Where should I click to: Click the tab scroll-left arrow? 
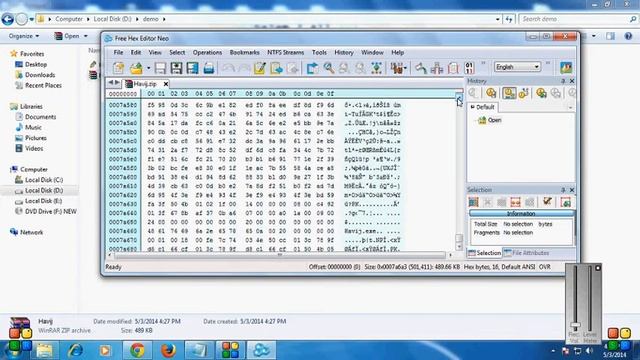click(x=110, y=83)
